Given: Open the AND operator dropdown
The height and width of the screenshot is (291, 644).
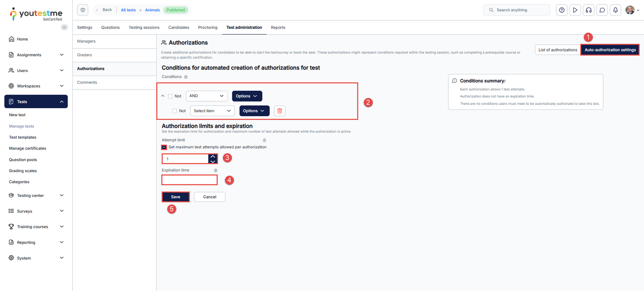Looking at the screenshot, I should point(206,96).
